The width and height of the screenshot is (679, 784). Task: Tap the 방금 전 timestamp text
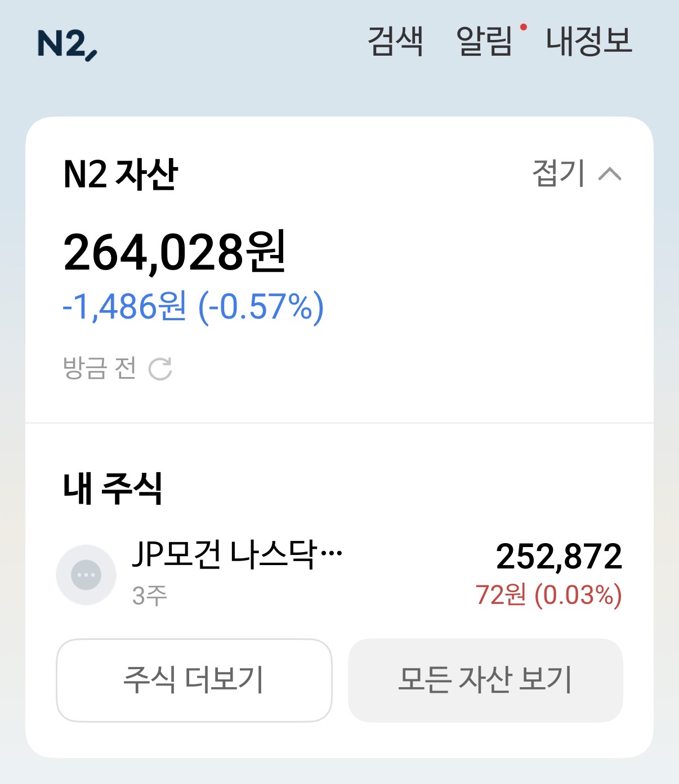(99, 369)
